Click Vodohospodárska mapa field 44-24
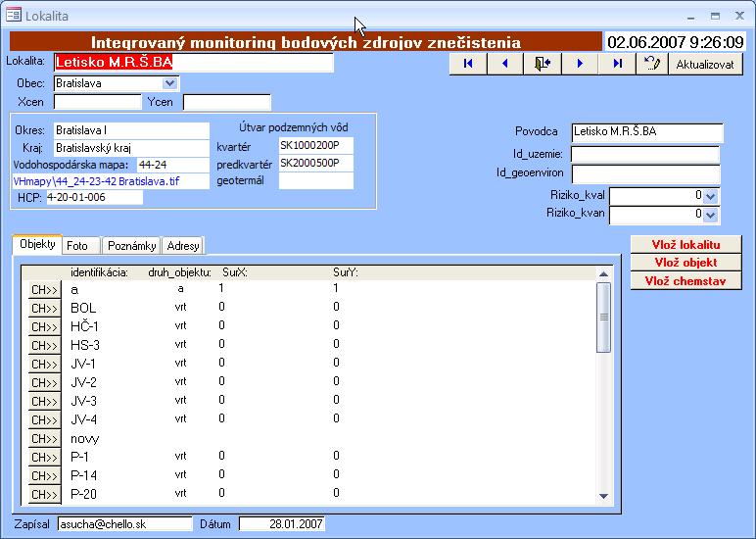This screenshot has height=539, width=756. tap(173, 165)
